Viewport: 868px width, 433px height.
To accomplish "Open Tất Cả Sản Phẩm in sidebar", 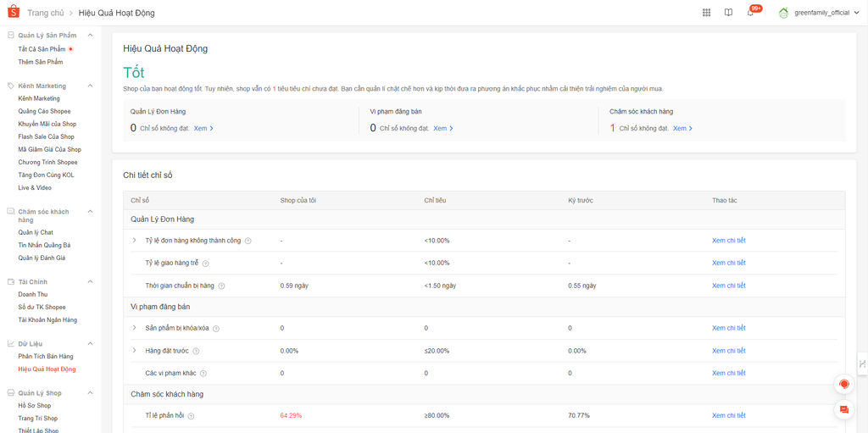I will pos(42,49).
